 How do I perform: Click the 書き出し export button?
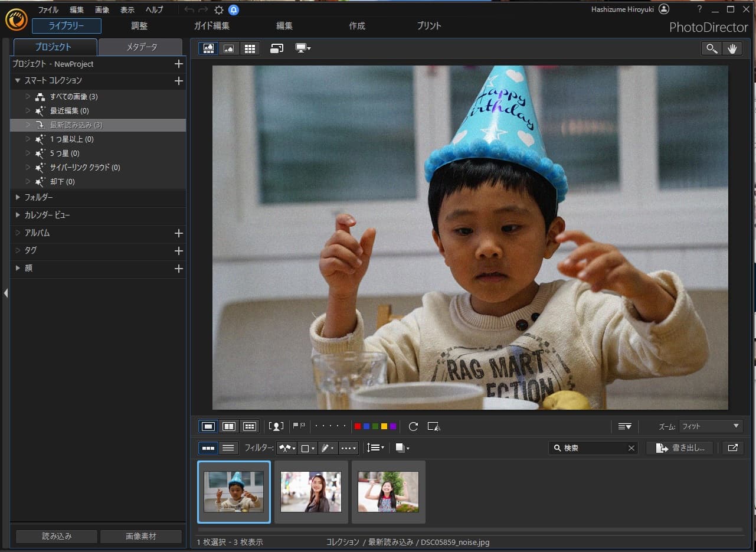(x=679, y=448)
